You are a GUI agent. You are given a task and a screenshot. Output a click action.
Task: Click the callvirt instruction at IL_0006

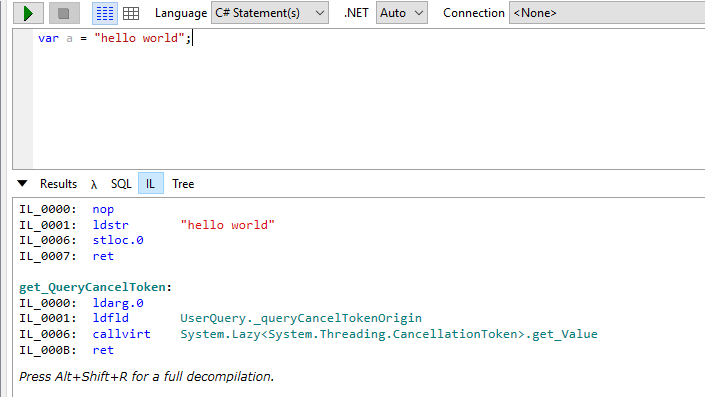[x=121, y=334]
